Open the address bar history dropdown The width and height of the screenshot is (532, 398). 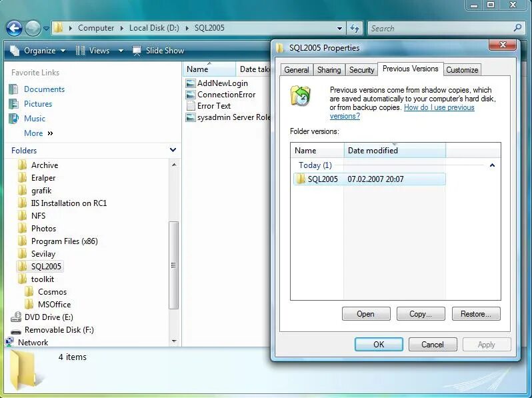(x=339, y=29)
